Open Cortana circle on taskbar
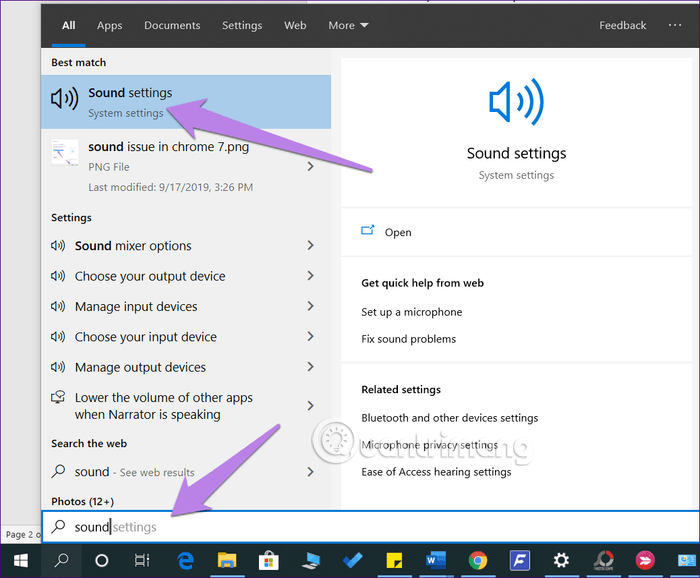The width and height of the screenshot is (700, 578). (x=102, y=561)
